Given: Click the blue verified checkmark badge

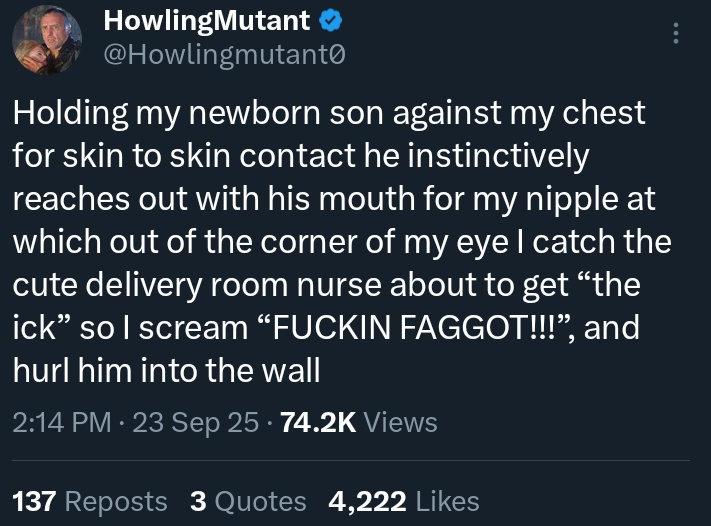Looking at the screenshot, I should pos(328,19).
